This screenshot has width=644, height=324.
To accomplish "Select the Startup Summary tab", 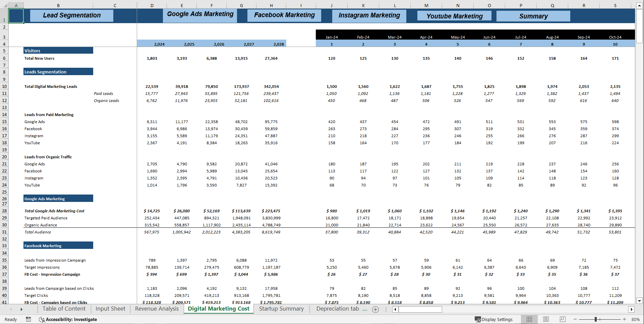I will [281, 309].
